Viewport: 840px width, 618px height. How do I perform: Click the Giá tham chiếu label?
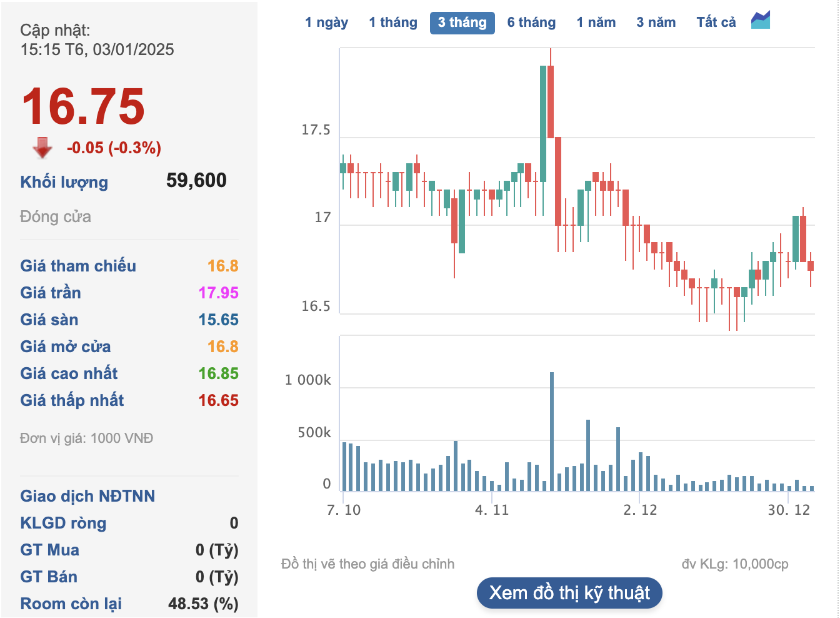[78, 266]
